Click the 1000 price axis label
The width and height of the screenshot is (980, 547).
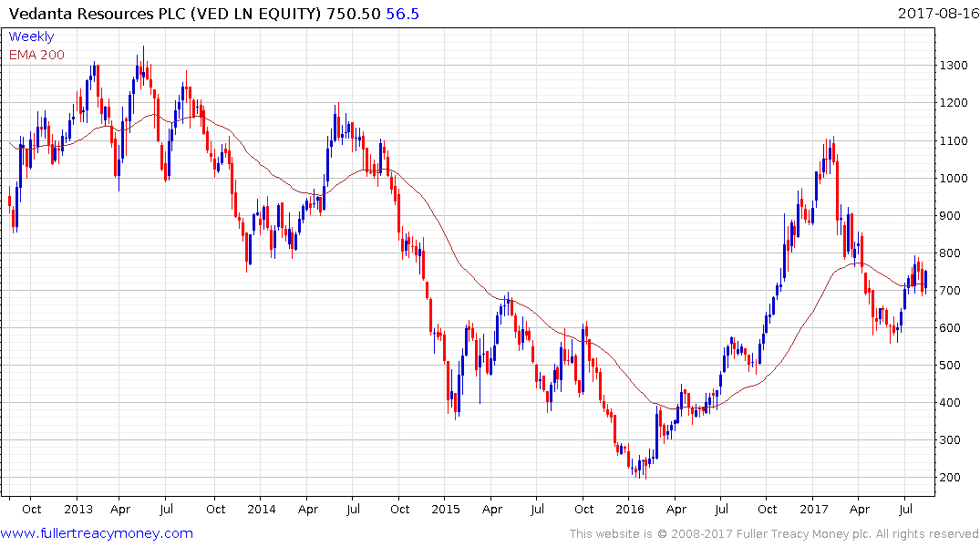click(x=954, y=178)
